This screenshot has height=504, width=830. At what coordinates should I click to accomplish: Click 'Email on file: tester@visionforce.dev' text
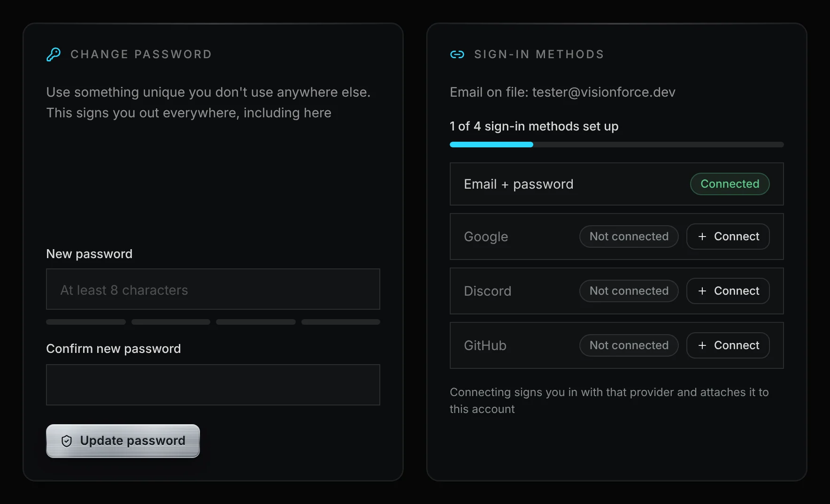[x=562, y=92]
